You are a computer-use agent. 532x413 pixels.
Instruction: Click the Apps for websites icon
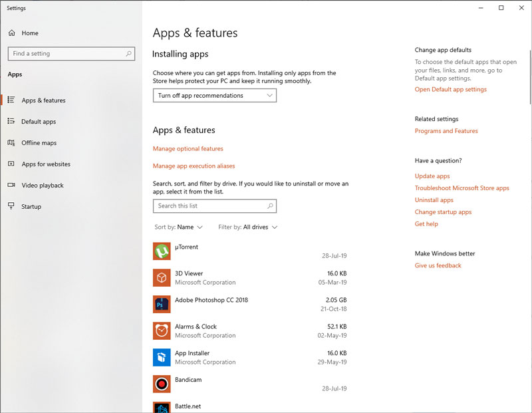11,164
